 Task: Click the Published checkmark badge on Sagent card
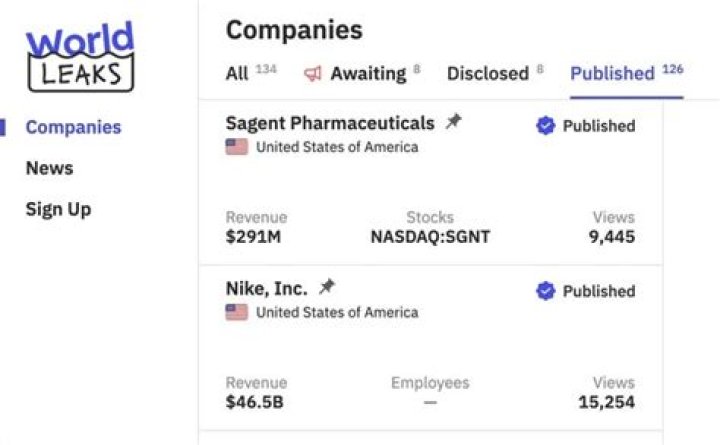point(546,126)
